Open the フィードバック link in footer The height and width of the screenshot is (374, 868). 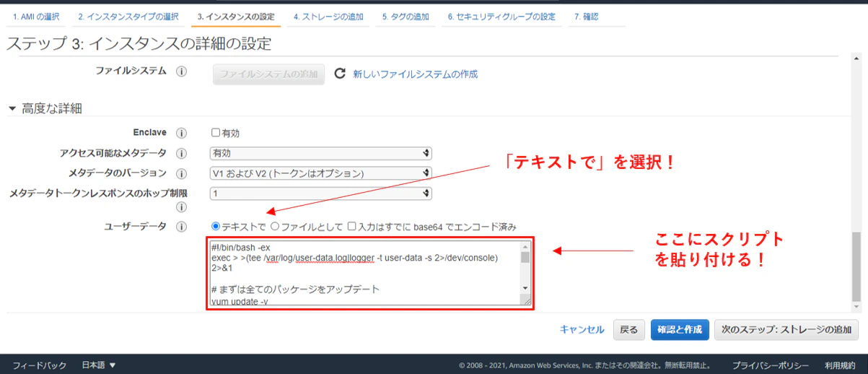pyautogui.click(x=40, y=365)
